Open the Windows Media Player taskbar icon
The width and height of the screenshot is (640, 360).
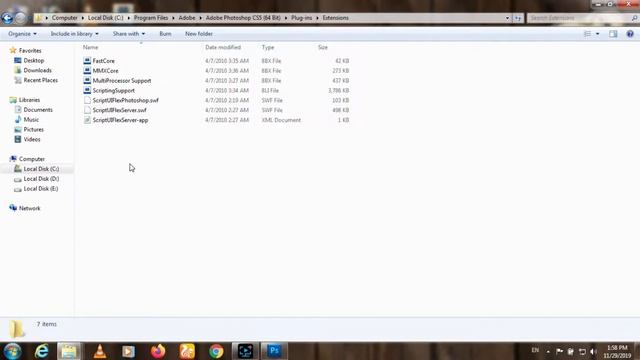[129, 351]
